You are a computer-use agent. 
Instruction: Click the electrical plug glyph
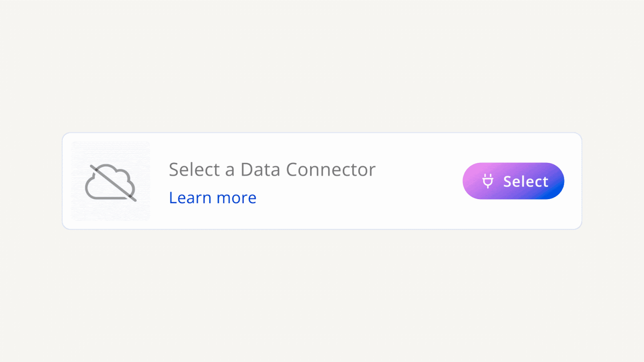pyautogui.click(x=488, y=181)
